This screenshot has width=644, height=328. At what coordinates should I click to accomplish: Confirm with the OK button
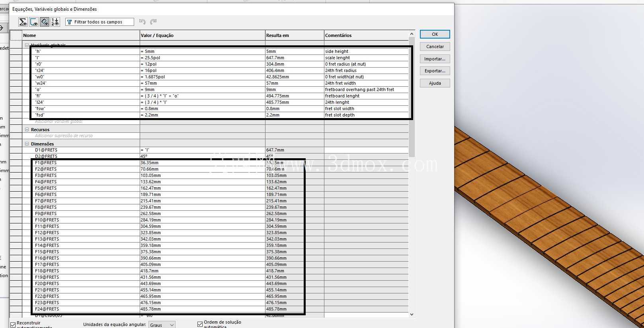click(435, 34)
